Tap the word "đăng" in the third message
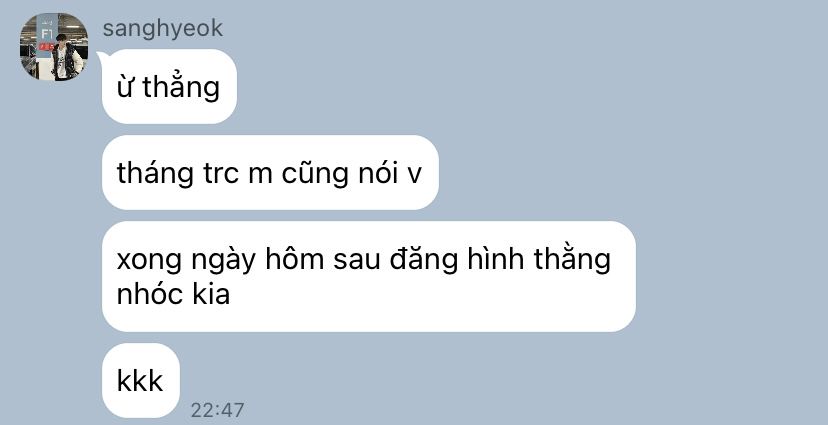 424,259
